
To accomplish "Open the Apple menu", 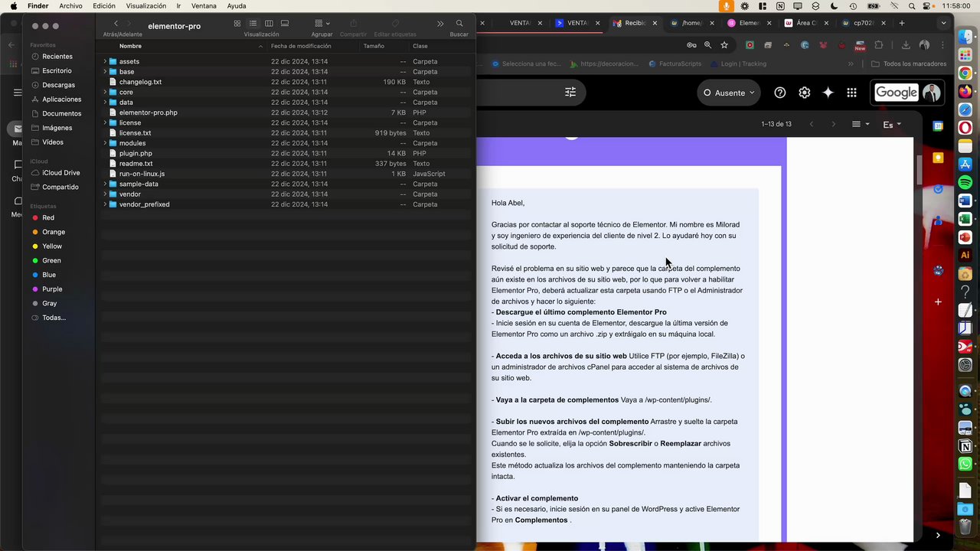I will pos(14,6).
